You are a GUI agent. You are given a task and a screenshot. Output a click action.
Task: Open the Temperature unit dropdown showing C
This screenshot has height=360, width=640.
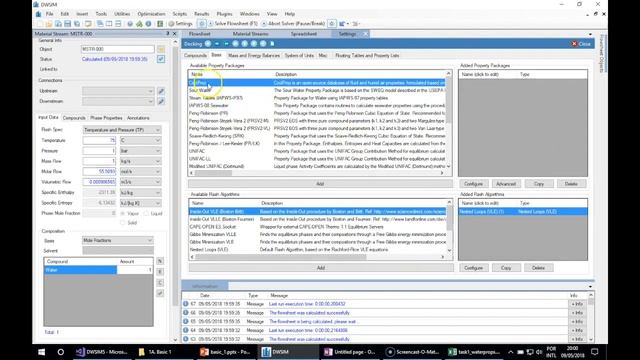coord(140,140)
